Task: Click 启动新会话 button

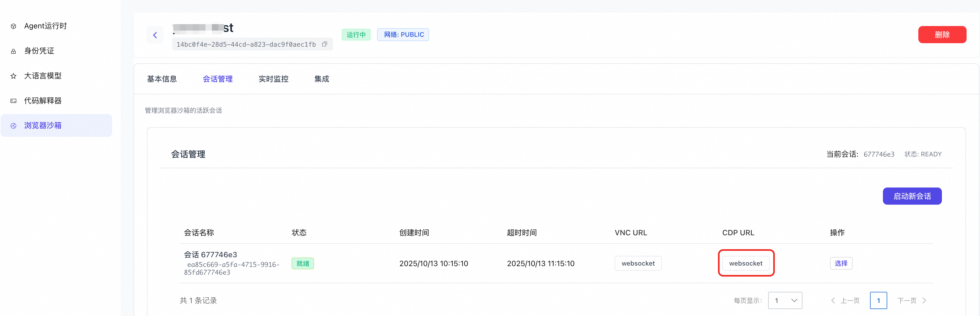Action: (x=912, y=196)
